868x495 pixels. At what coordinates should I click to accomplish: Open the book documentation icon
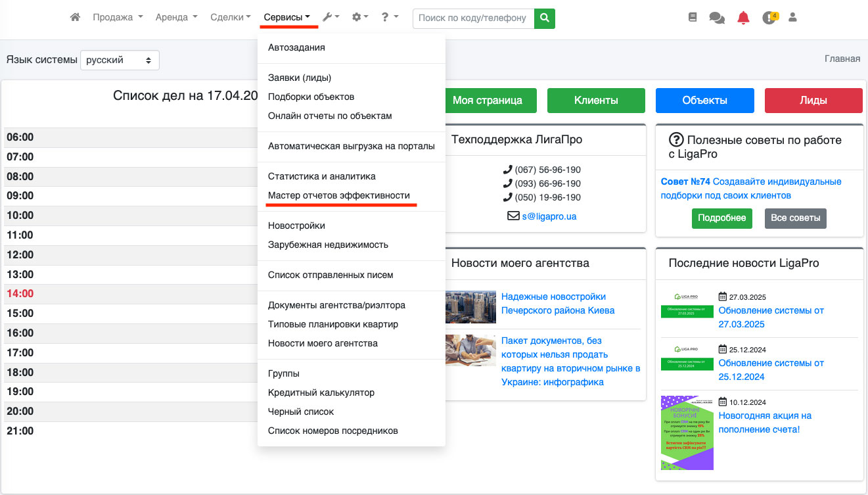(x=693, y=18)
